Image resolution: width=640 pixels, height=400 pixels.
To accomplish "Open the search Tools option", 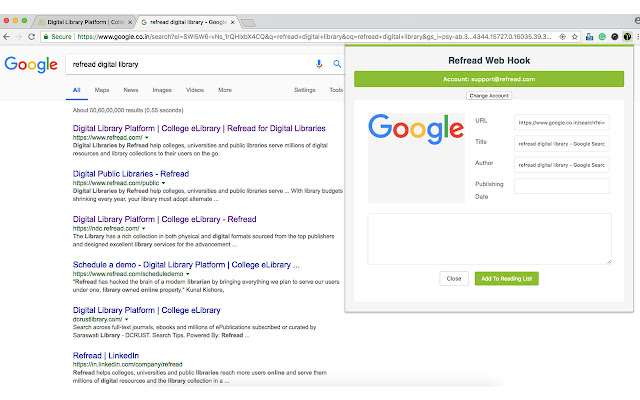I will click(336, 90).
